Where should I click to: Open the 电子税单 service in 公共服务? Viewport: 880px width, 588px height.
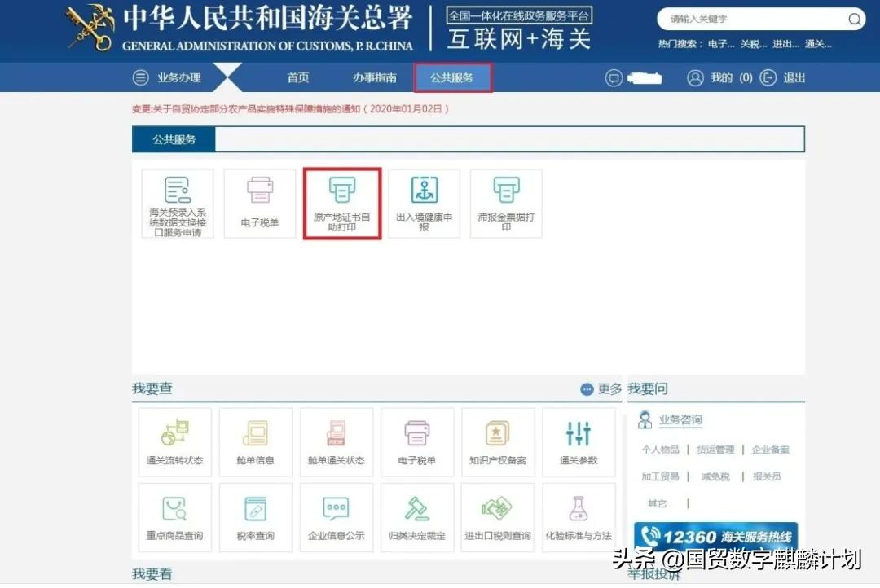pyautogui.click(x=259, y=203)
